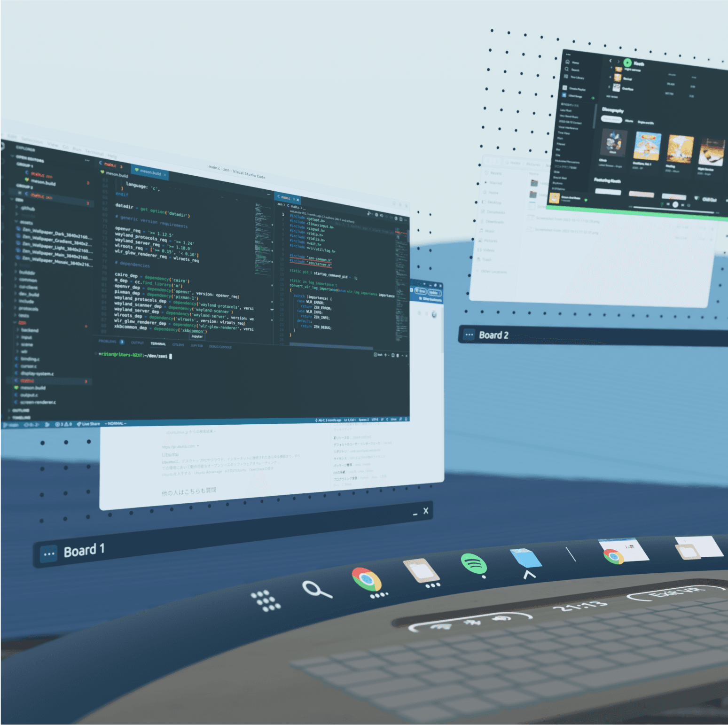
Task: Click the Ln 1, Col 1 status bar indicator
Action: click(x=350, y=420)
